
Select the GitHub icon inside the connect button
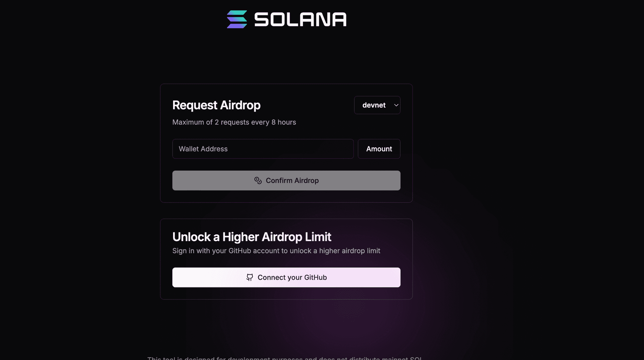(x=250, y=277)
